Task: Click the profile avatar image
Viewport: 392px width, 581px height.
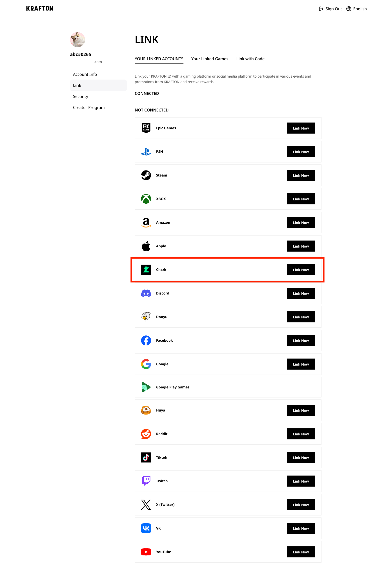Action: (77, 40)
